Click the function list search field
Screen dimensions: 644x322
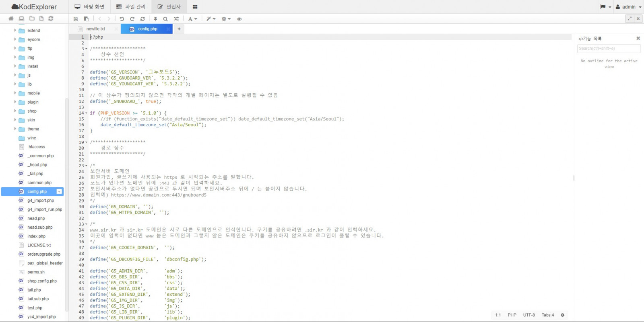609,49
